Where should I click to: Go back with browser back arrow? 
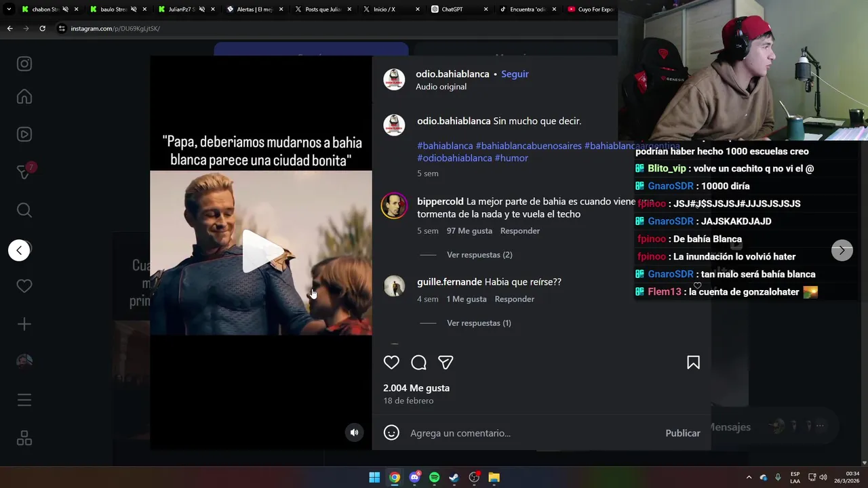click(9, 28)
